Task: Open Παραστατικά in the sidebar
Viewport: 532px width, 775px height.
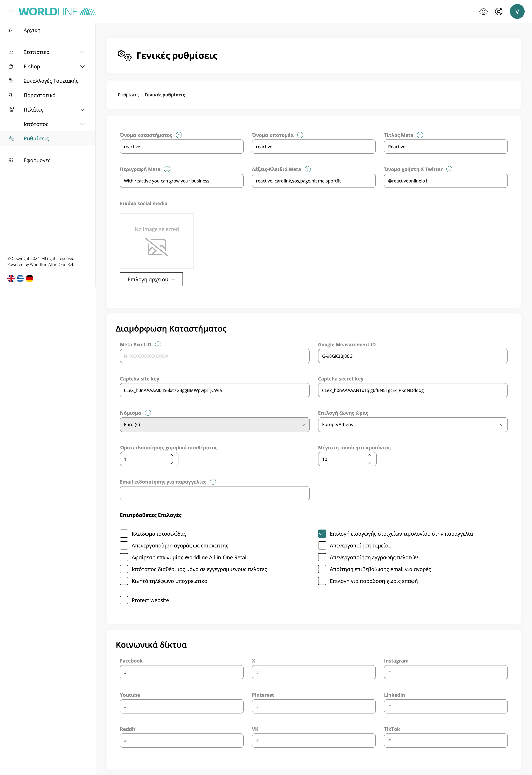Action: click(40, 95)
